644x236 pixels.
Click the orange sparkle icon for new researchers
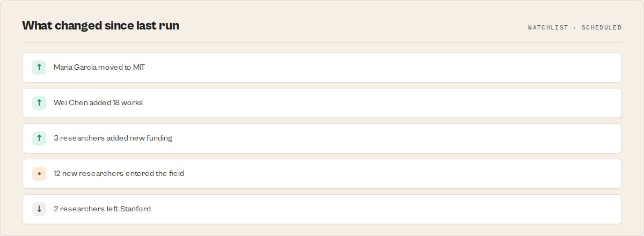click(39, 174)
